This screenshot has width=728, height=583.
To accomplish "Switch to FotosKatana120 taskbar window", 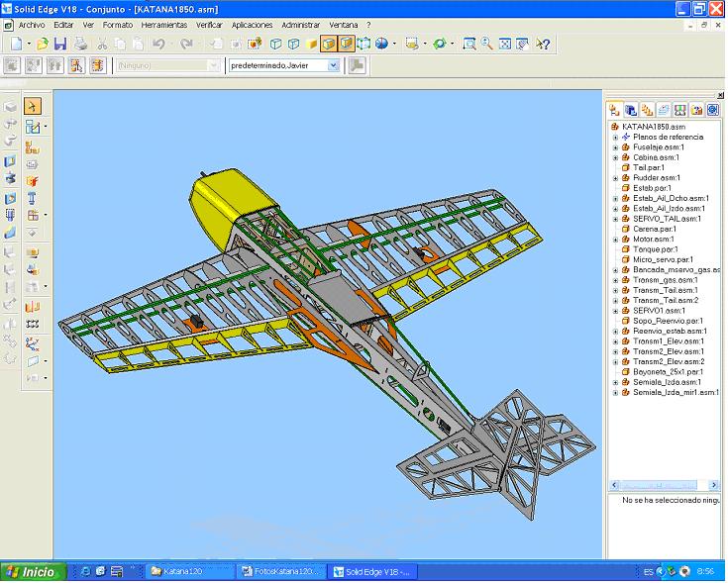I will pos(281,572).
